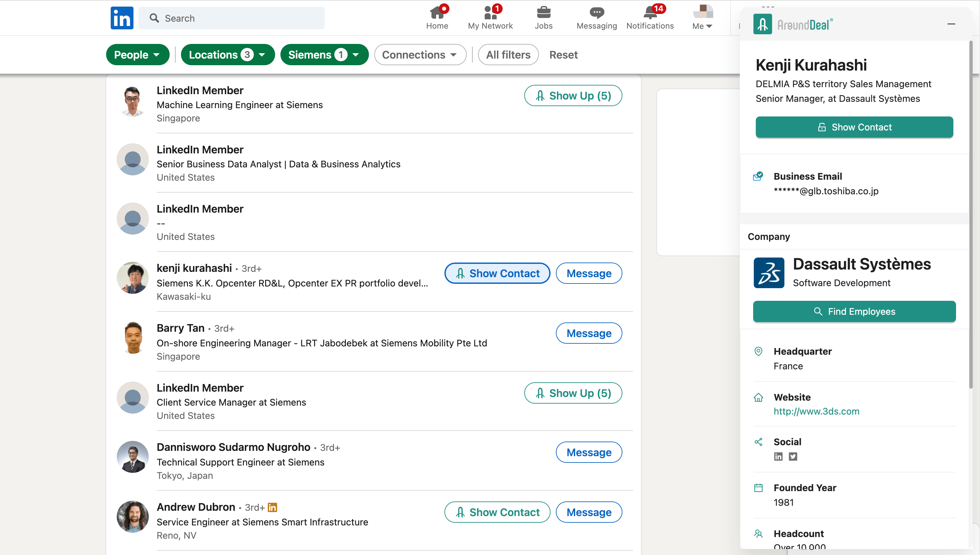The height and width of the screenshot is (555, 980).
Task: Open the company LinkedIn social icon
Action: click(778, 456)
